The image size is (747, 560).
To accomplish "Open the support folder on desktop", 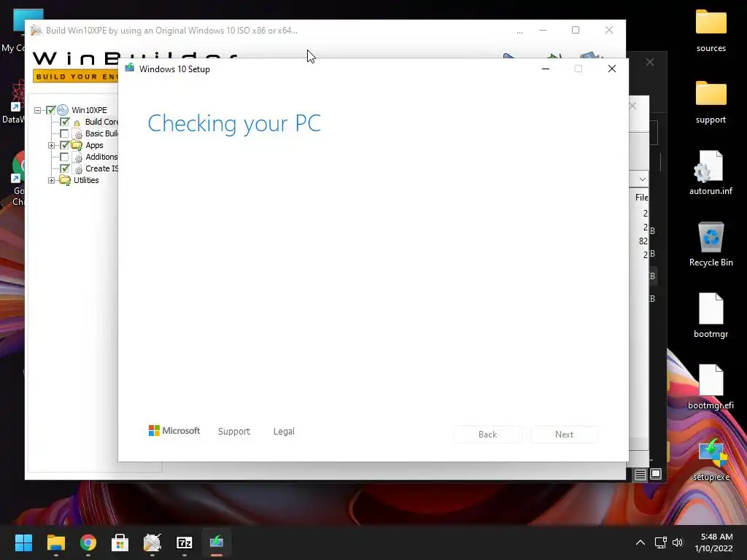I will click(x=711, y=102).
